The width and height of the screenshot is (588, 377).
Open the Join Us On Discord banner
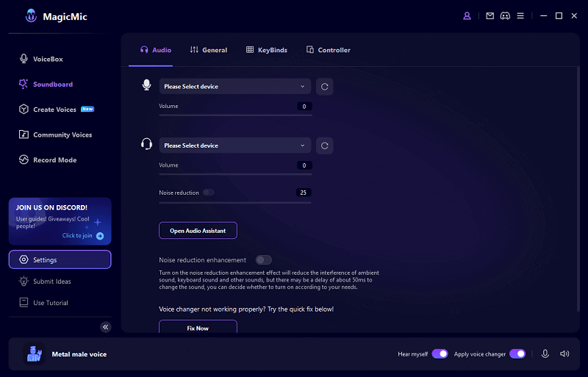60,220
